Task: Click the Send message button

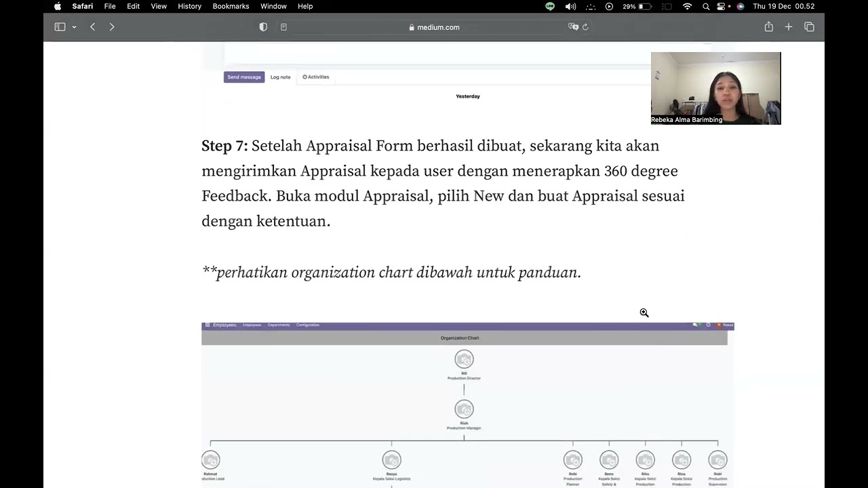Action: pyautogui.click(x=244, y=77)
